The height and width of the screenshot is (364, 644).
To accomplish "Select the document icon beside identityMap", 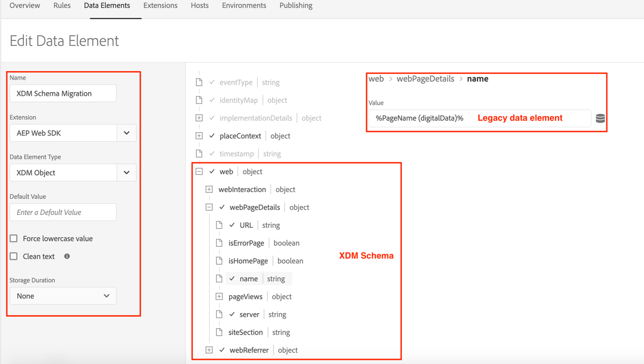I will (198, 100).
